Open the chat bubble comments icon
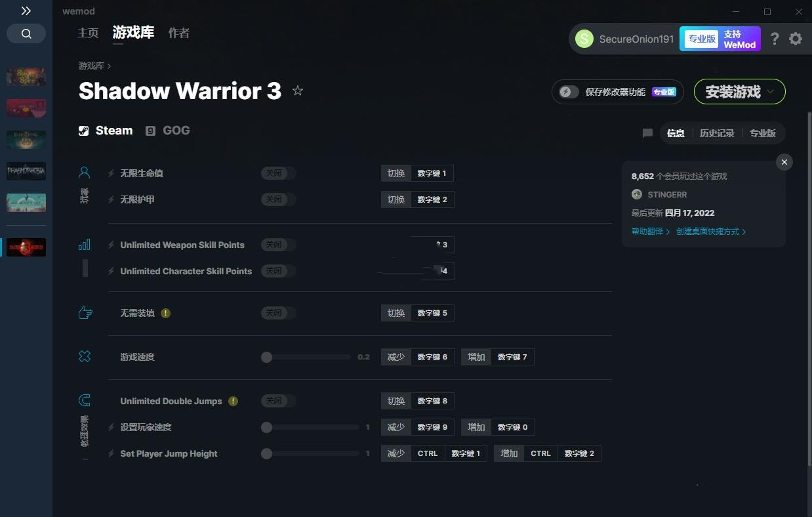812x517 pixels. pos(647,133)
